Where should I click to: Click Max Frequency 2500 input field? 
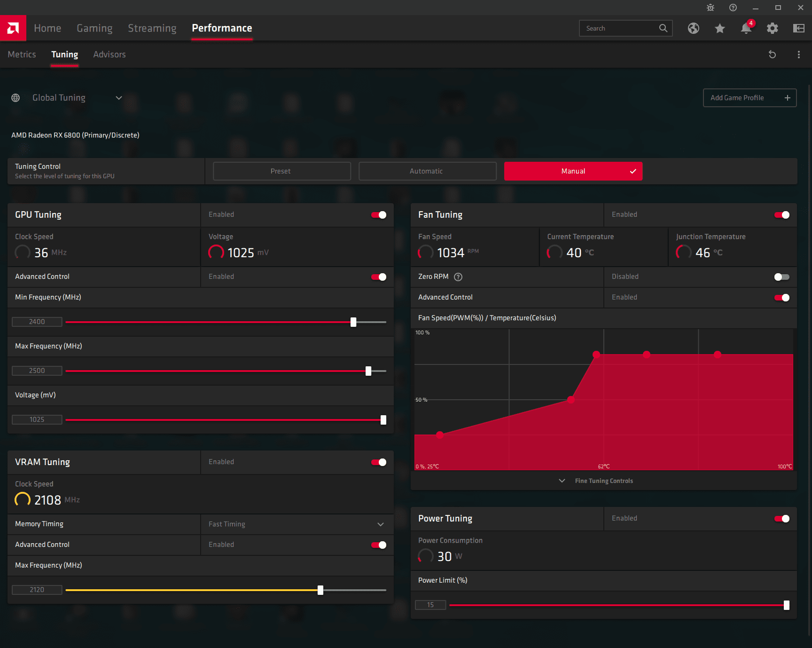tap(37, 371)
